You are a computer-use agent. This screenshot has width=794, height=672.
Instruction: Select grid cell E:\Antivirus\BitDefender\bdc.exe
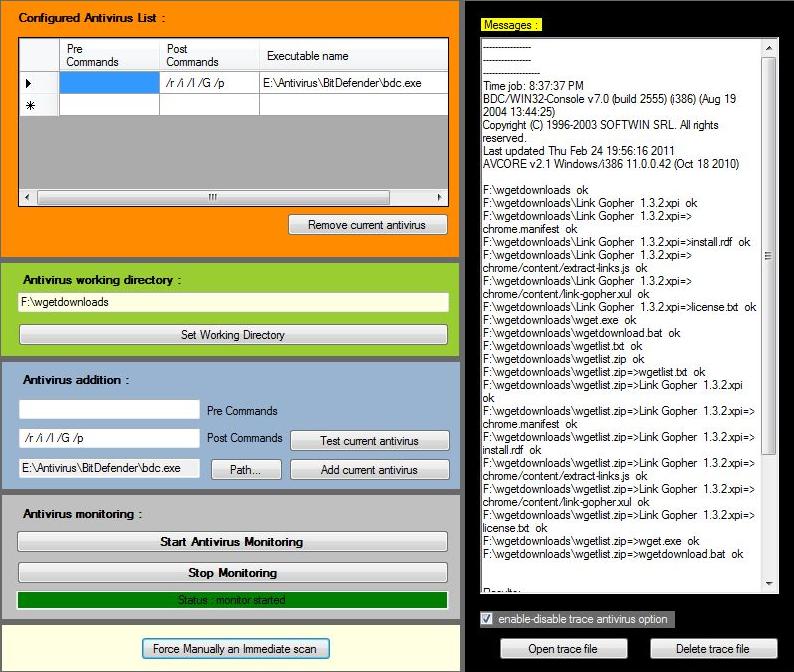(x=353, y=83)
